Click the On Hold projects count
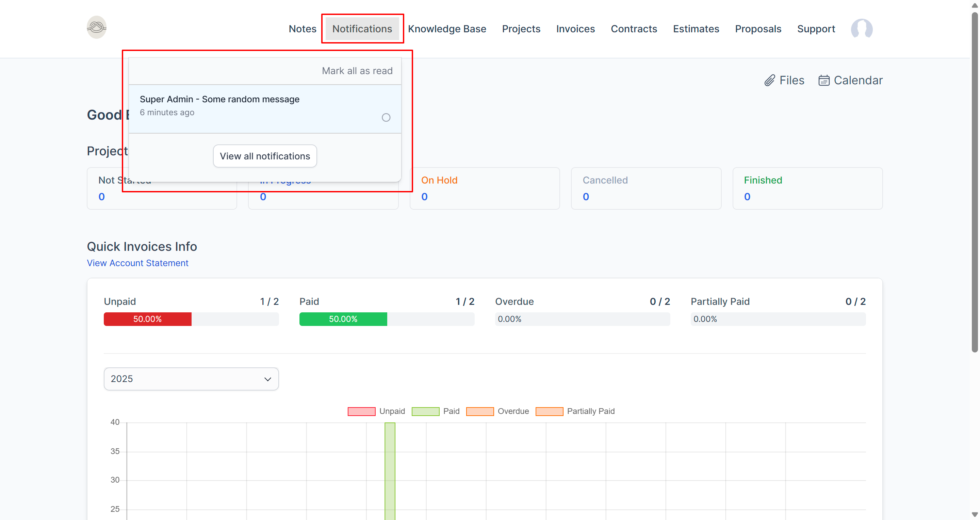Screen dimensions: 980x520 tap(424, 196)
